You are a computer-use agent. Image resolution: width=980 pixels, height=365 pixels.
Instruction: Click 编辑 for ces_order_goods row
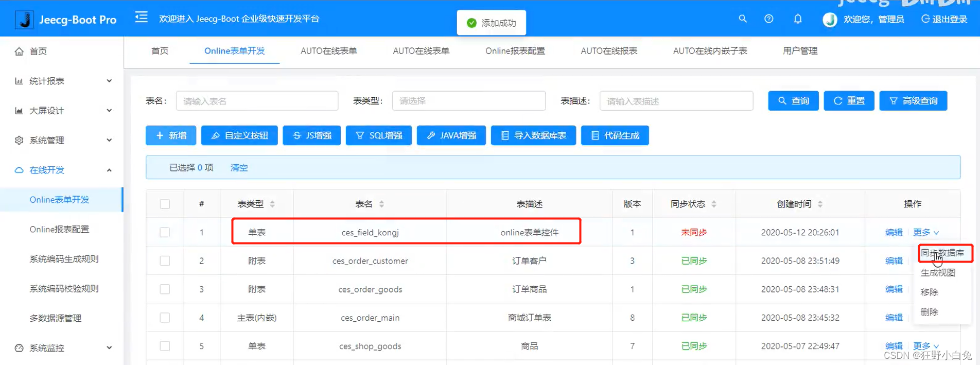coord(894,289)
